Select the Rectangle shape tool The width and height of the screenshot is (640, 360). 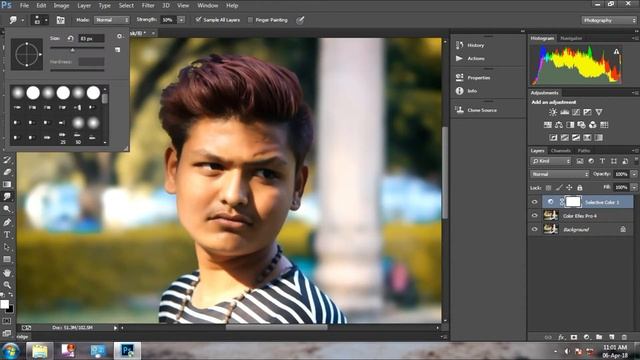(x=7, y=259)
